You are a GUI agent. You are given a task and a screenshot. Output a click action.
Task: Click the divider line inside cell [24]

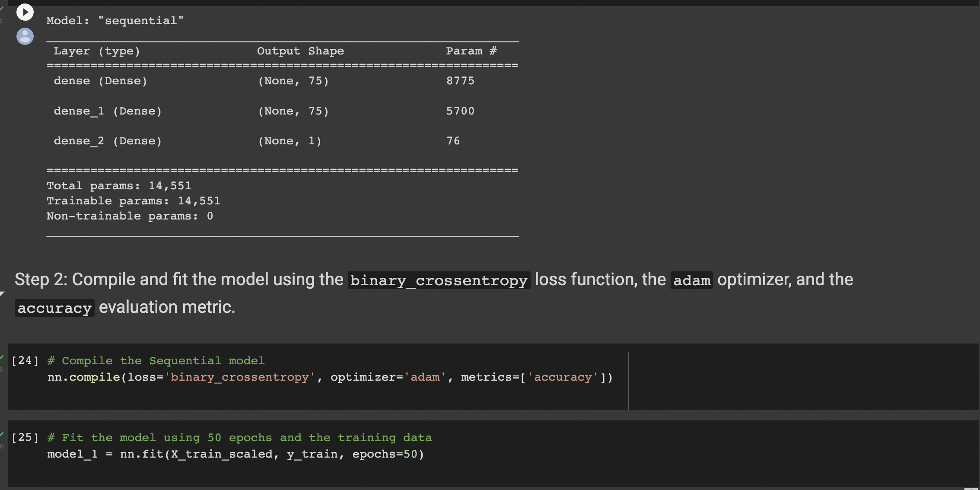(629, 380)
